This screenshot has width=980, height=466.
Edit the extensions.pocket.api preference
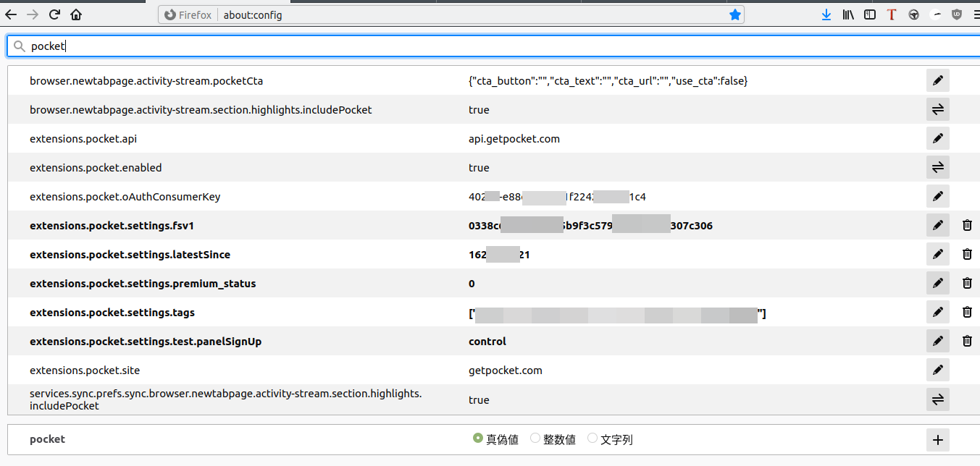tap(937, 138)
